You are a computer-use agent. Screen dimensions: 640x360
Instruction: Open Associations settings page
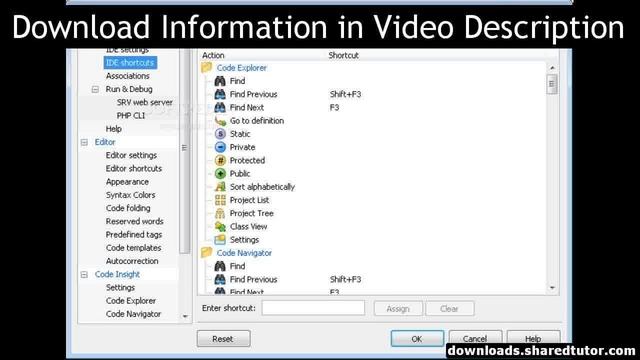(x=127, y=76)
